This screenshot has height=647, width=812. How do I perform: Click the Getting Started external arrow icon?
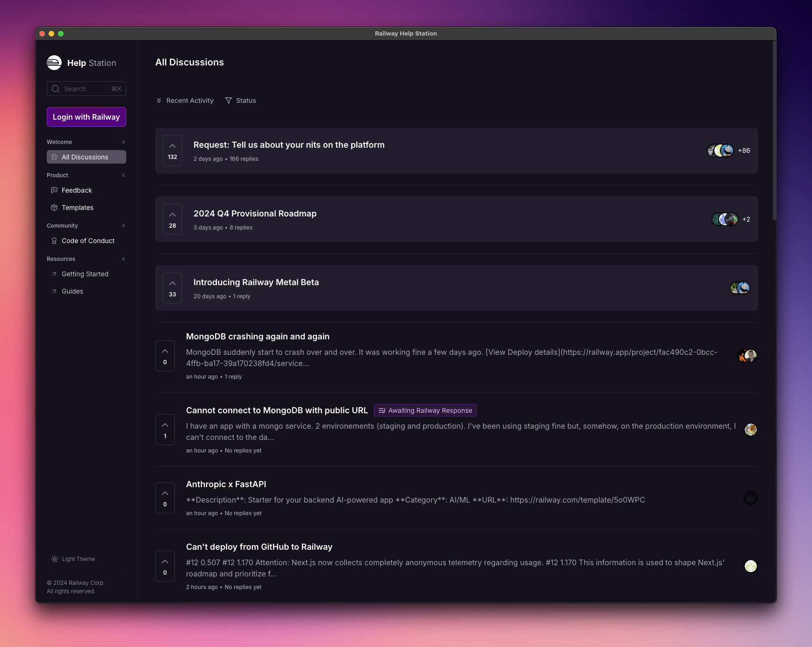[54, 274]
